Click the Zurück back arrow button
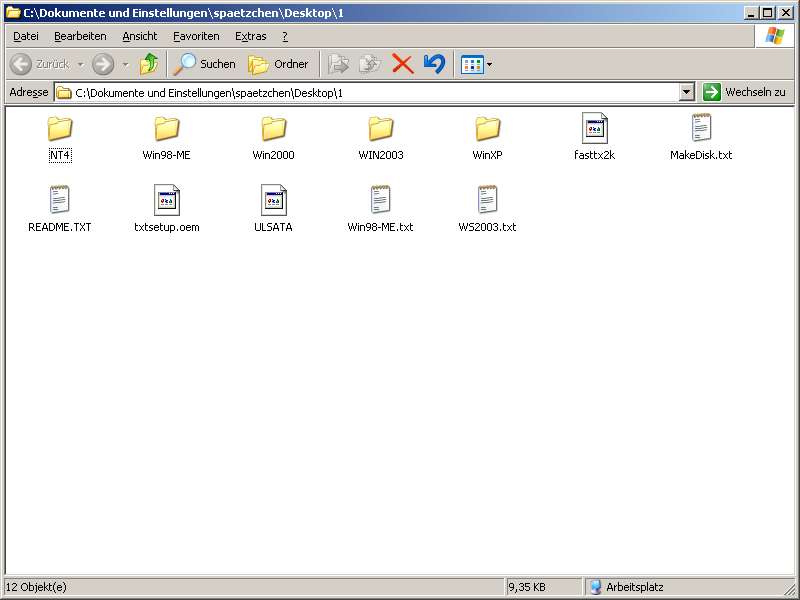 pos(40,64)
